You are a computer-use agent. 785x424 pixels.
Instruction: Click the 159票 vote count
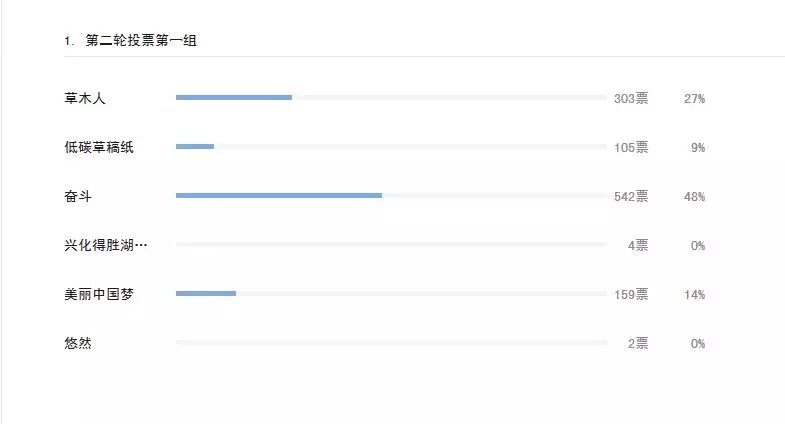coord(631,295)
